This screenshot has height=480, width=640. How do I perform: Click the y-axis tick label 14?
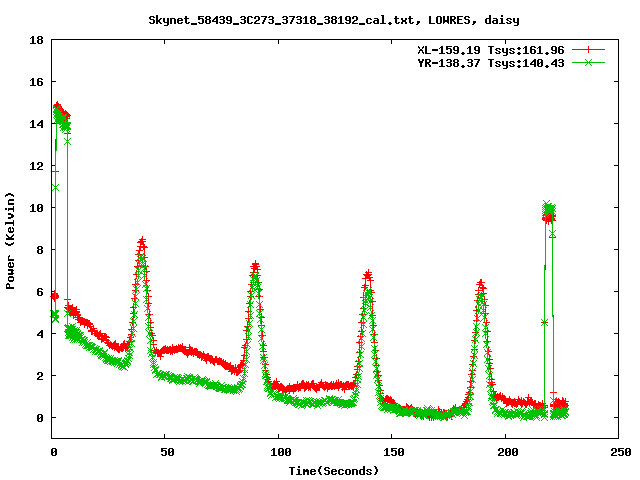pos(36,124)
